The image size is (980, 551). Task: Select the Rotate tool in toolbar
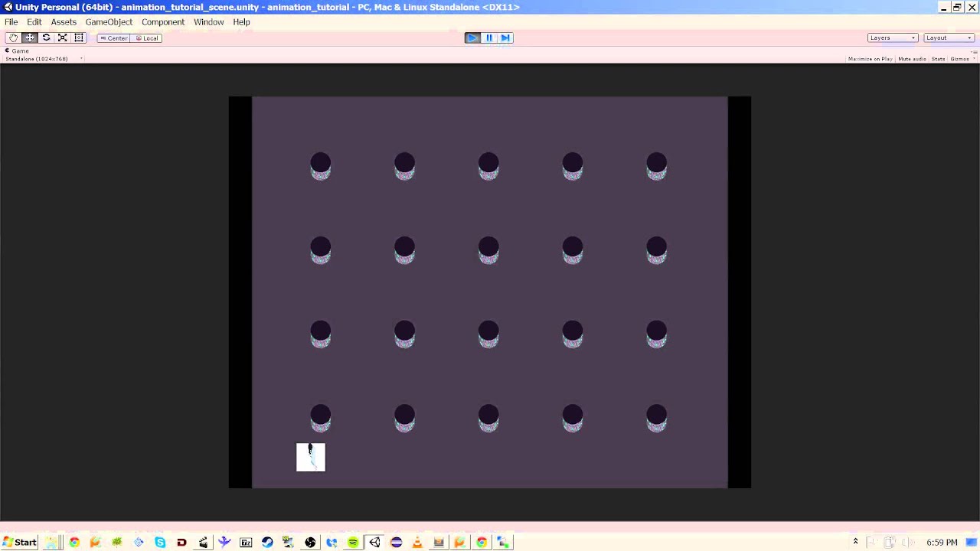tap(46, 37)
